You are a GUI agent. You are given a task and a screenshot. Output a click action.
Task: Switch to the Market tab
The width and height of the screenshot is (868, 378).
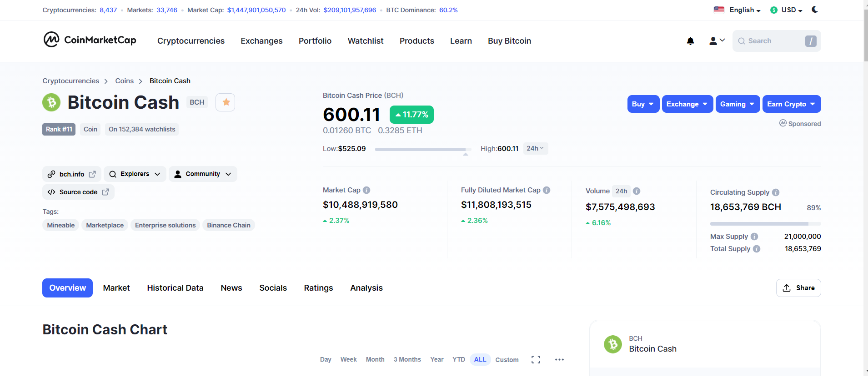pyautogui.click(x=116, y=288)
